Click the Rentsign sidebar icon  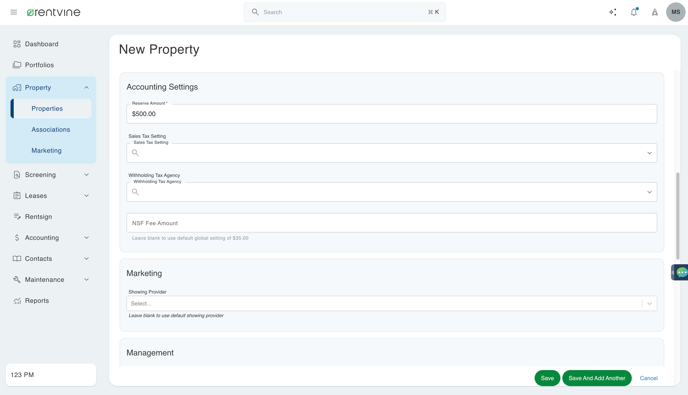click(x=17, y=216)
